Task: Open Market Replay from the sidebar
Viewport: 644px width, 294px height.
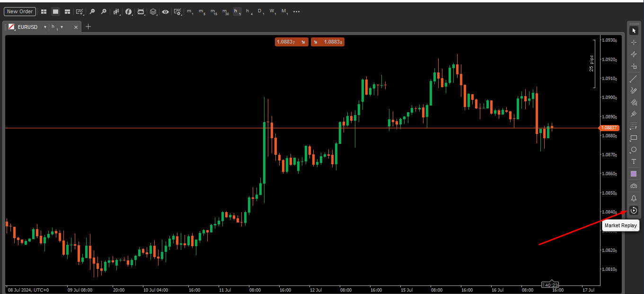Action: (x=634, y=210)
